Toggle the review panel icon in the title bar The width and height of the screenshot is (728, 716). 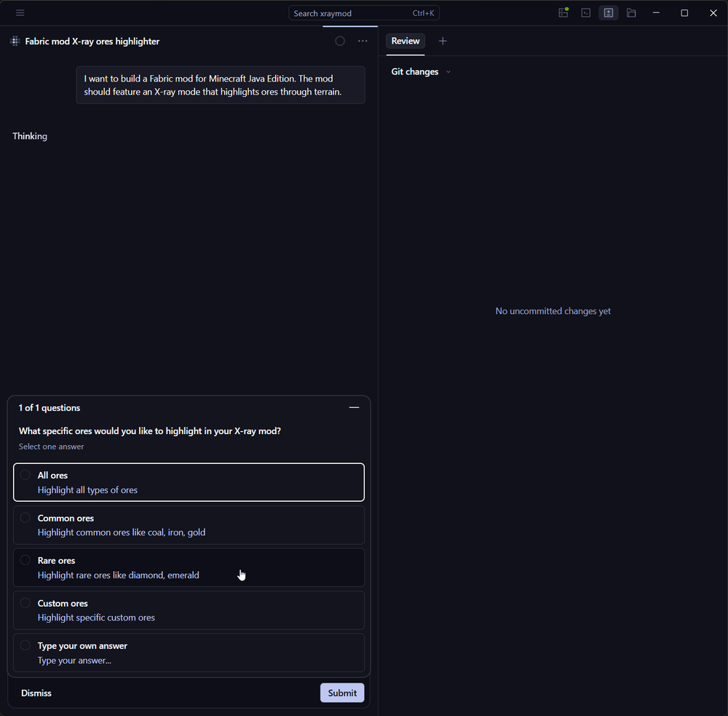(608, 13)
